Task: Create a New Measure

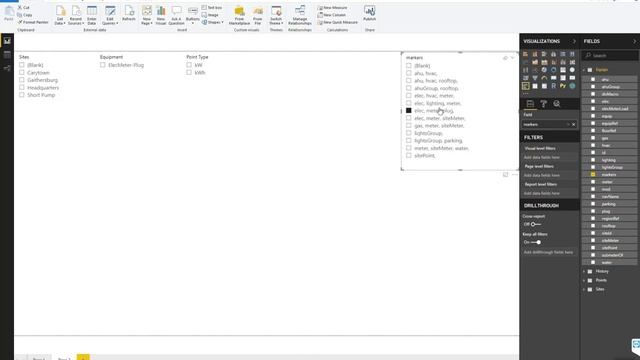Action: pyautogui.click(x=332, y=7)
